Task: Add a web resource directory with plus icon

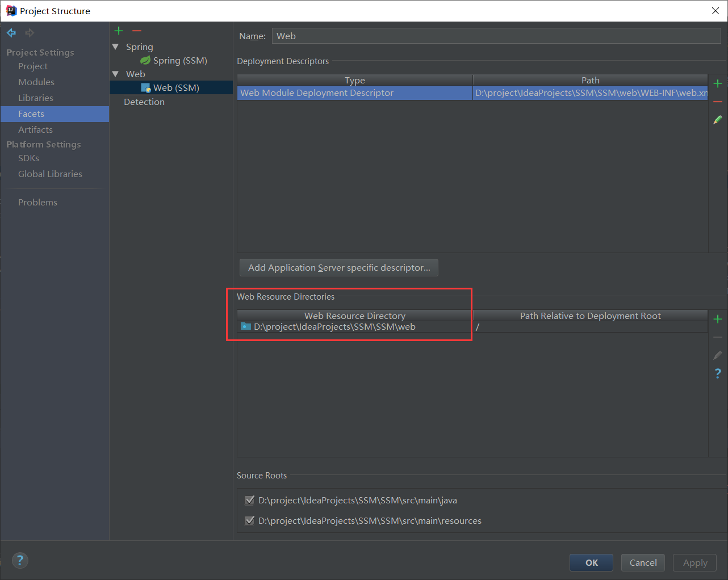Action: click(718, 319)
